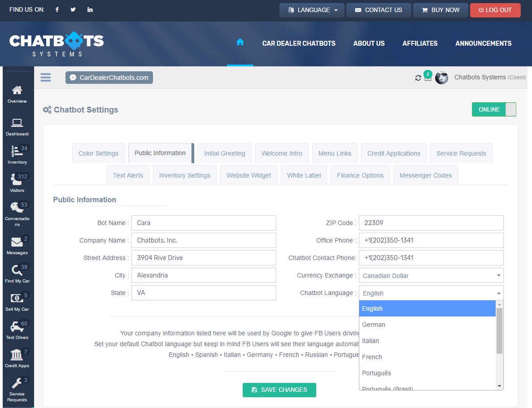Click the ZIP Code input field
This screenshot has width=532, height=408.
431,223
